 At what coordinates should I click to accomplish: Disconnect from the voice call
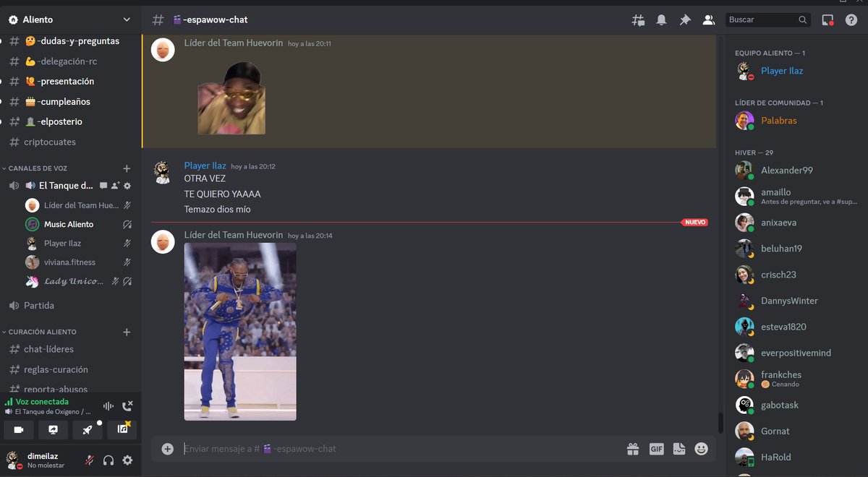tap(128, 406)
